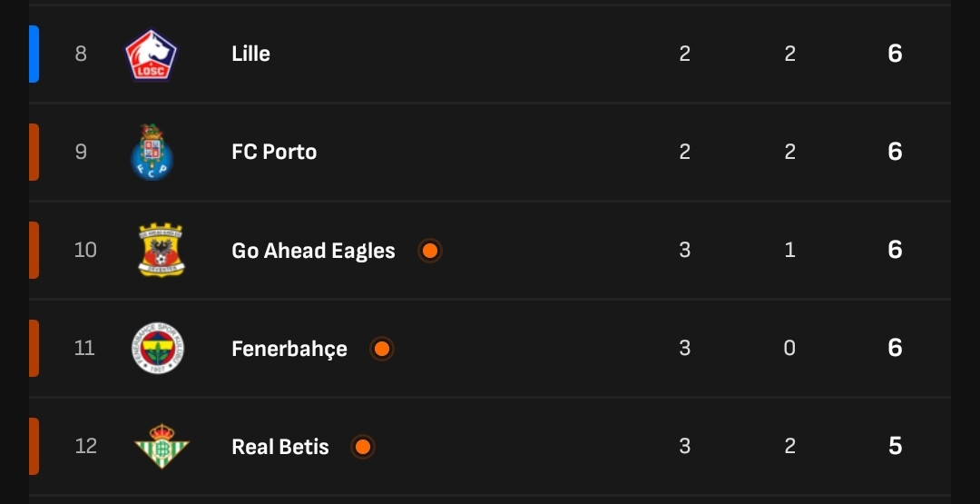Click orange qualification marker on FC Porto row

click(x=34, y=152)
